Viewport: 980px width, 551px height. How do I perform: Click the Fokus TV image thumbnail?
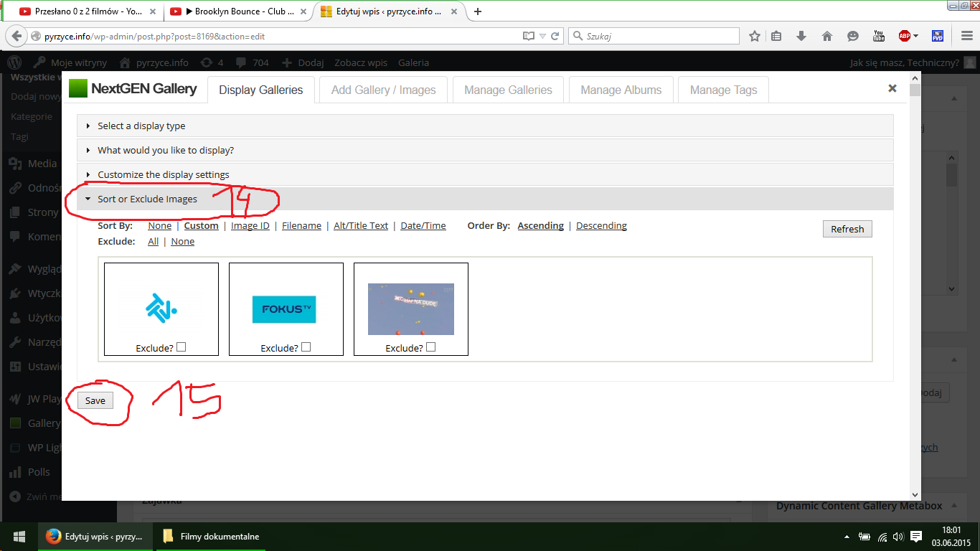[284, 309]
